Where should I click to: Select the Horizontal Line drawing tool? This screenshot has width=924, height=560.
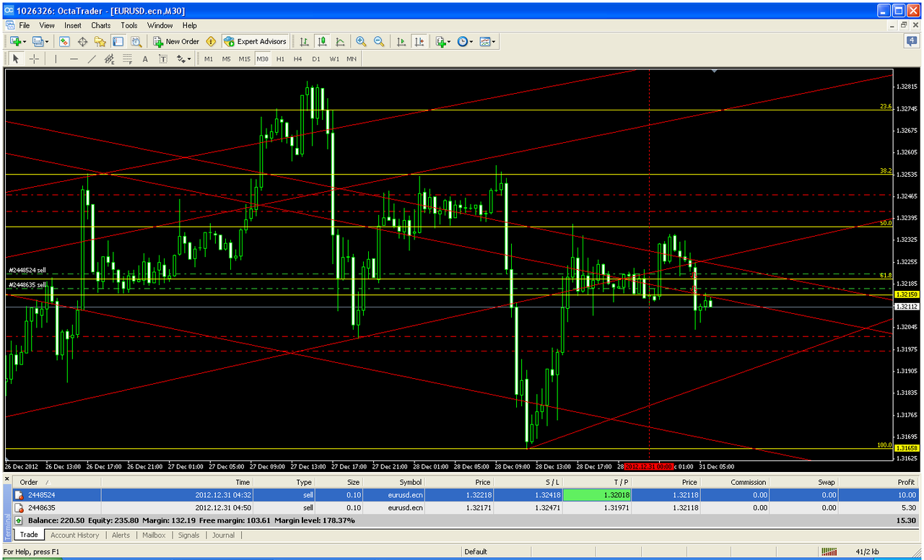[74, 58]
